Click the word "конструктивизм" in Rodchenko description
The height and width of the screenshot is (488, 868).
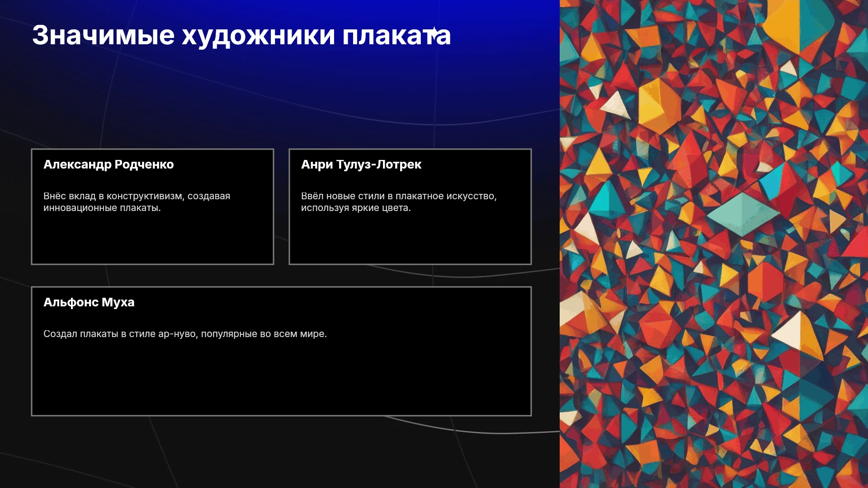coord(144,196)
